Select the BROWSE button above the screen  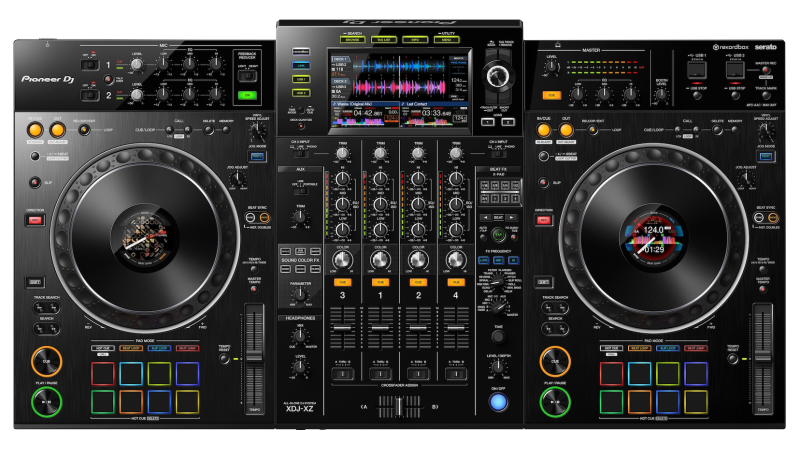pos(351,40)
